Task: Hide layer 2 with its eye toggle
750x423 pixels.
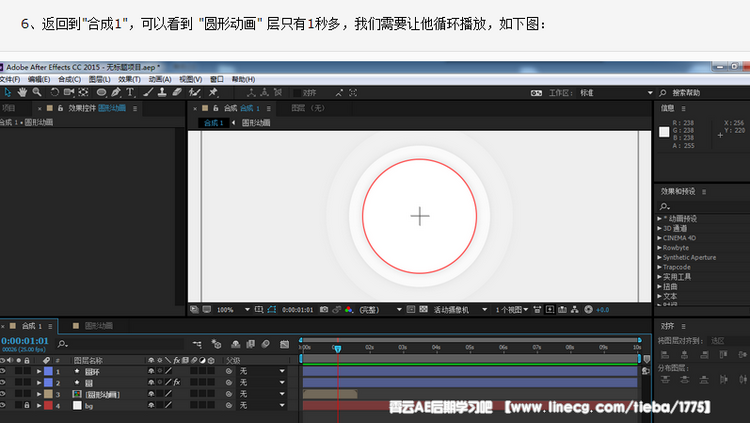Action: pyautogui.click(x=3, y=382)
